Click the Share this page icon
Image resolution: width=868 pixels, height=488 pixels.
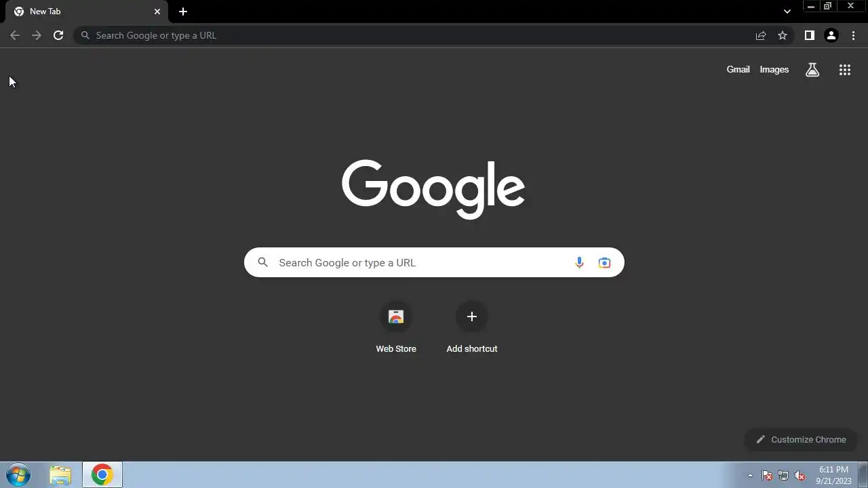761,35
